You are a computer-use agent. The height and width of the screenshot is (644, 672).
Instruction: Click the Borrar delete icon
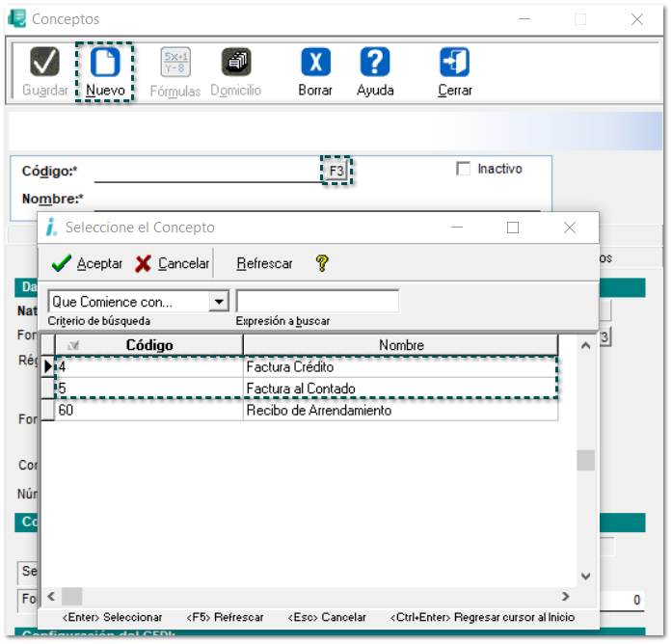coord(314,63)
